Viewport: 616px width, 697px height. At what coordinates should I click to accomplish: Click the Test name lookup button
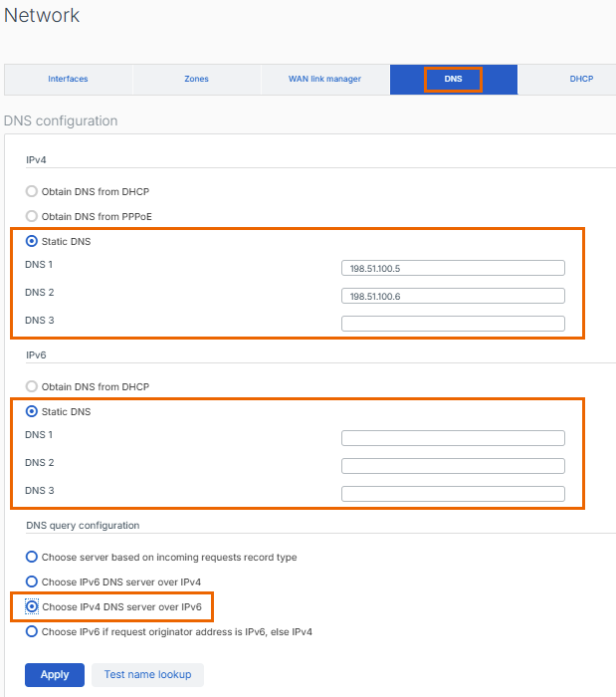[147, 674]
